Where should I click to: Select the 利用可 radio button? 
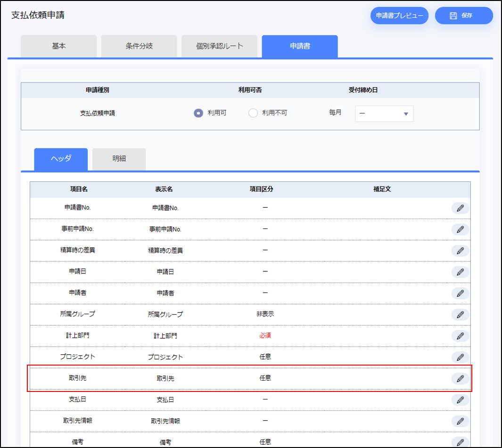tap(198, 113)
